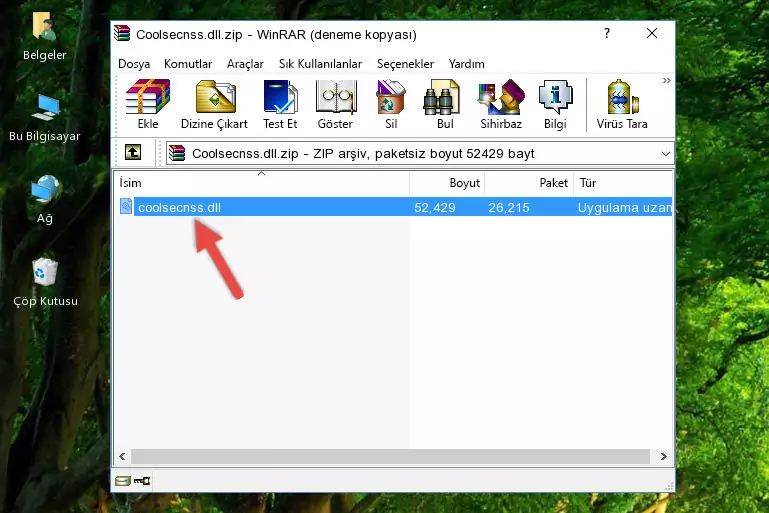Sort by the Paket column header

click(529, 183)
